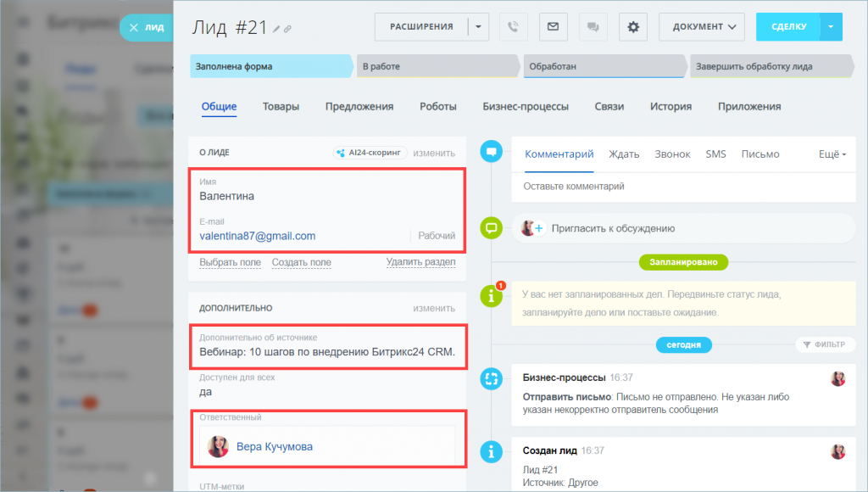
Task: Expand the Ещё menu in timeline
Action: [832, 154]
